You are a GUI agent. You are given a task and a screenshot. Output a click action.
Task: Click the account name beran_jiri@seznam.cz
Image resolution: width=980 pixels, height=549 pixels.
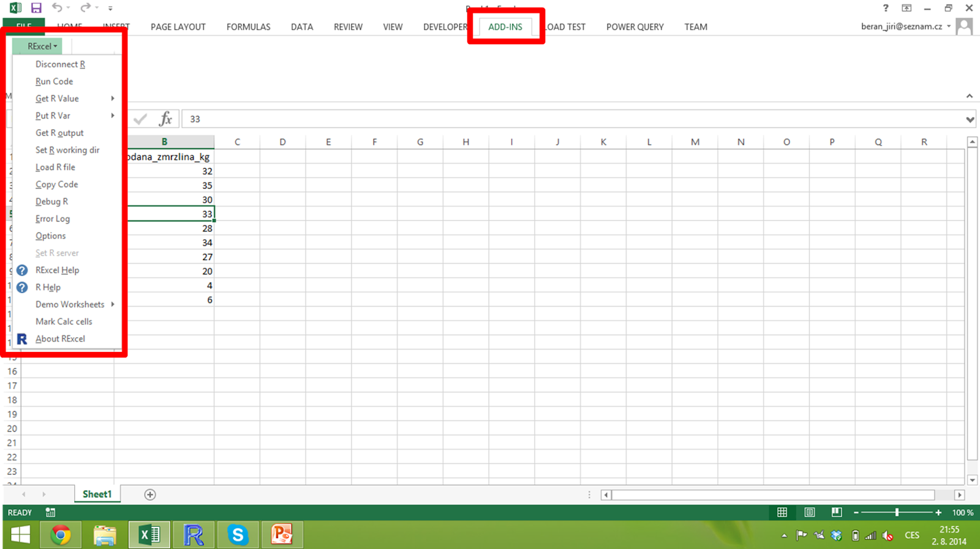(x=902, y=26)
